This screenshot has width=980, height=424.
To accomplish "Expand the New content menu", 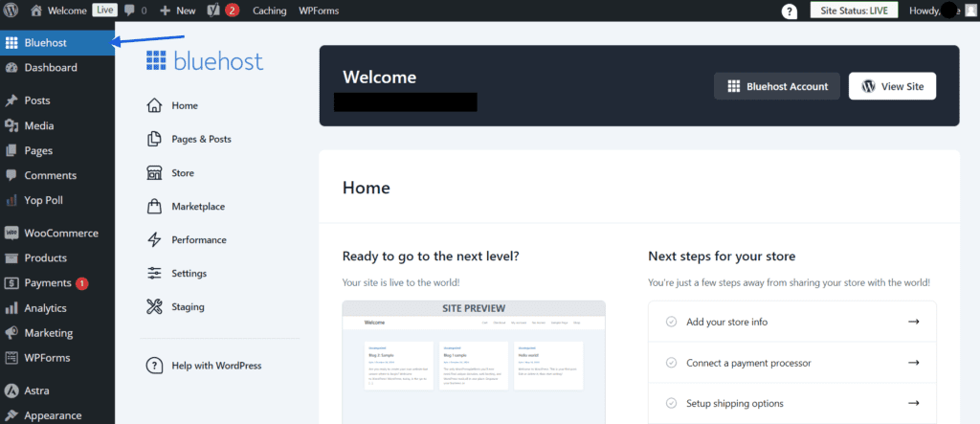I will (177, 11).
